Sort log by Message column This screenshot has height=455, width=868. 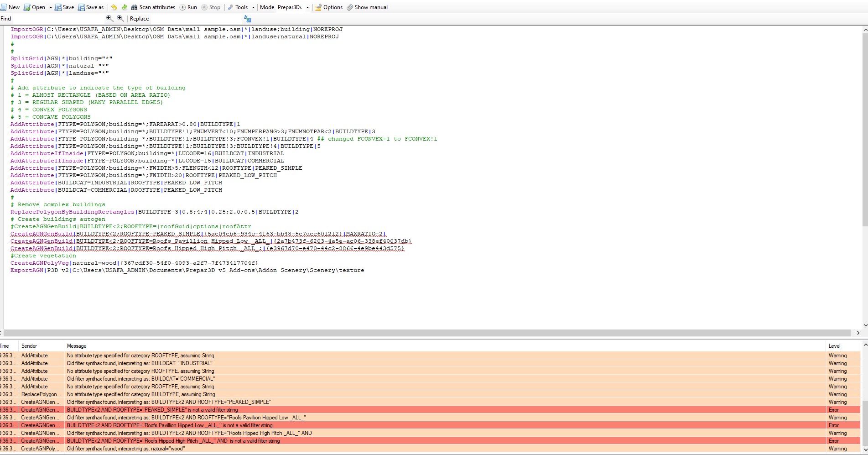tap(444, 346)
